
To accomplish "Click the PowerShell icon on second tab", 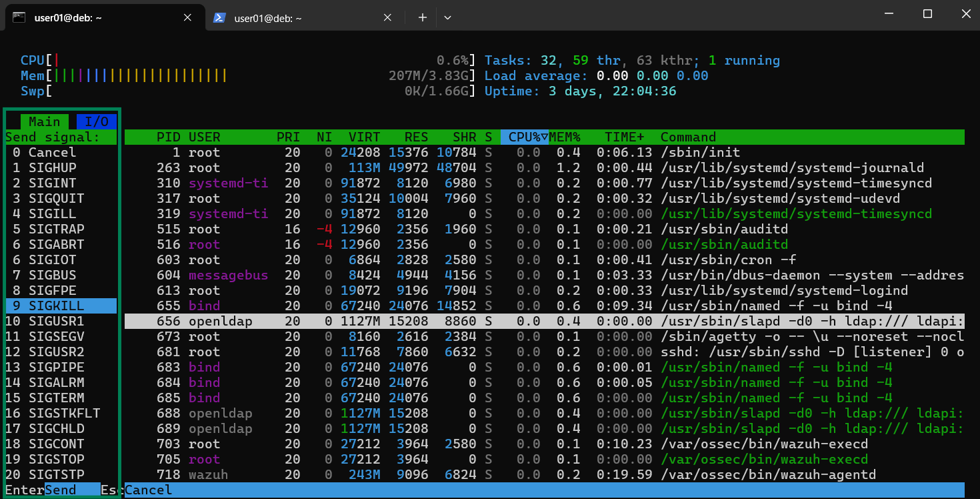I will click(x=219, y=18).
